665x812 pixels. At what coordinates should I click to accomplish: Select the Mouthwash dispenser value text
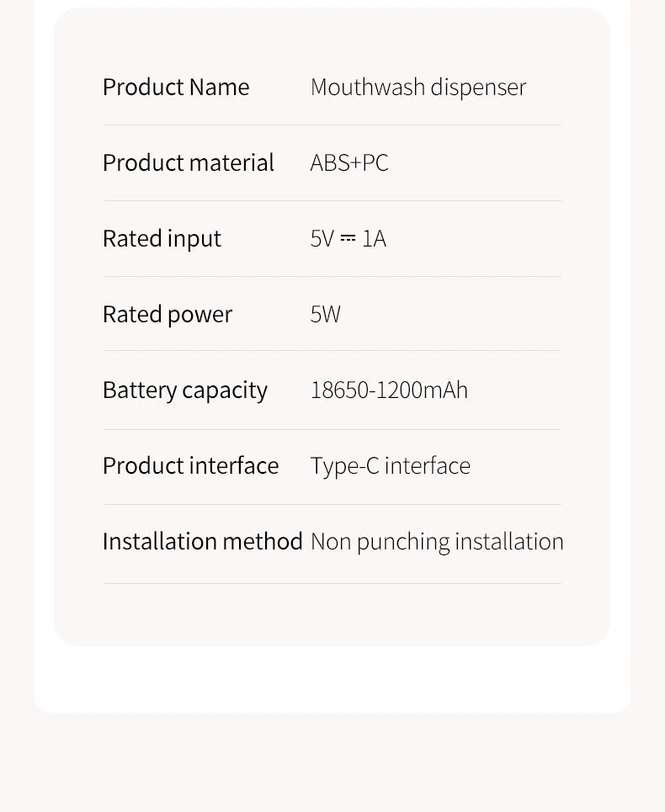point(418,88)
